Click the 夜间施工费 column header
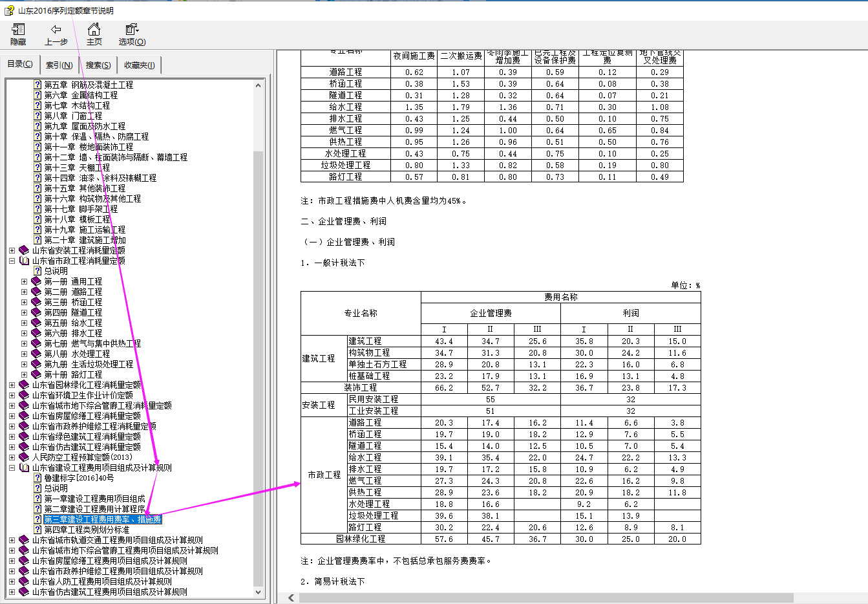This screenshot has height=604, width=868. (414, 56)
